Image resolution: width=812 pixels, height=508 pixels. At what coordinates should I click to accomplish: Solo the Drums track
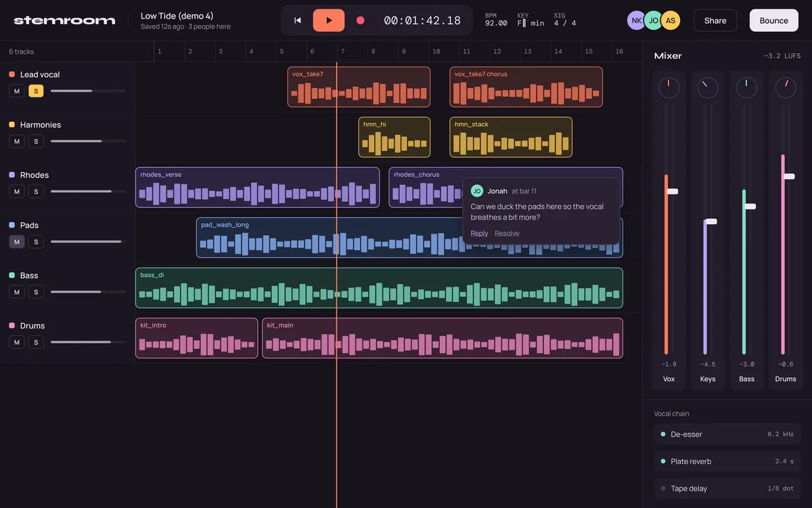(36, 342)
